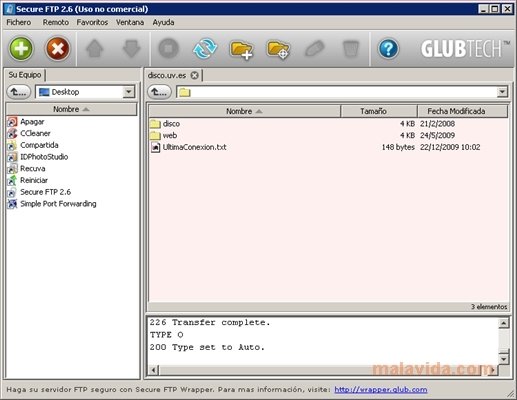The height and width of the screenshot is (400, 517).
Task: Open the wrapper.glub.com link
Action: pos(381,390)
